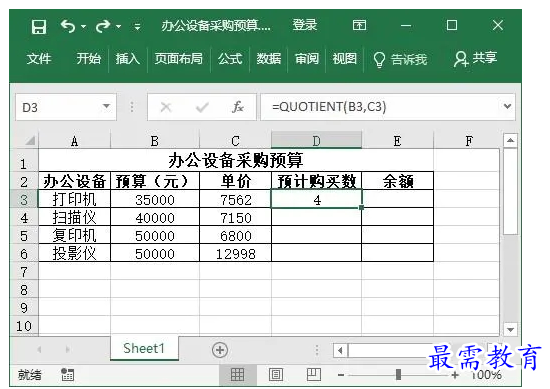Image resolution: width=550 pixels, height=389 pixels.
Task: Open the Redo history dropdown arrow
Action: coord(119,26)
